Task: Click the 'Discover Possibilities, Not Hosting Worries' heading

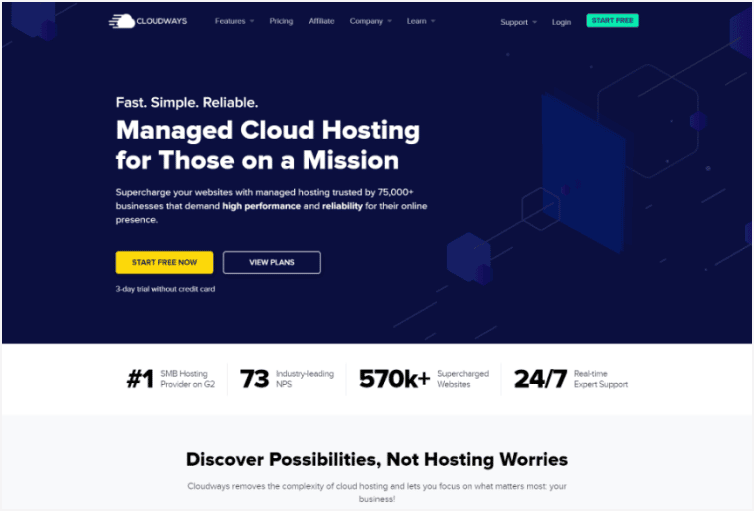Action: point(377,460)
